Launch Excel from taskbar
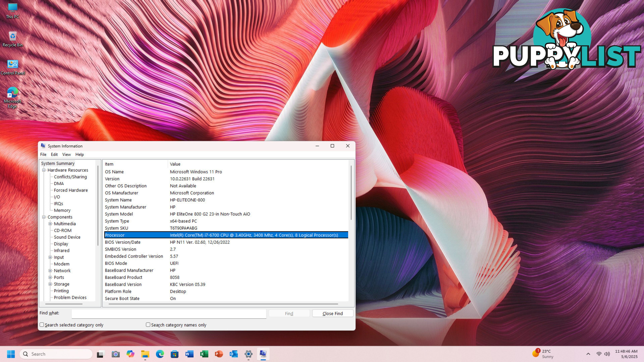644x362 pixels. [204, 354]
